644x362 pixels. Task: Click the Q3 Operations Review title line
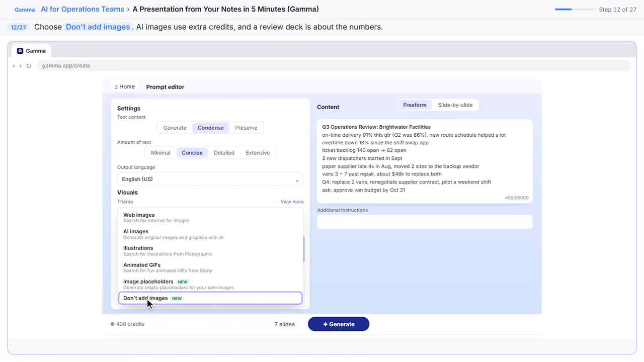[x=376, y=127]
